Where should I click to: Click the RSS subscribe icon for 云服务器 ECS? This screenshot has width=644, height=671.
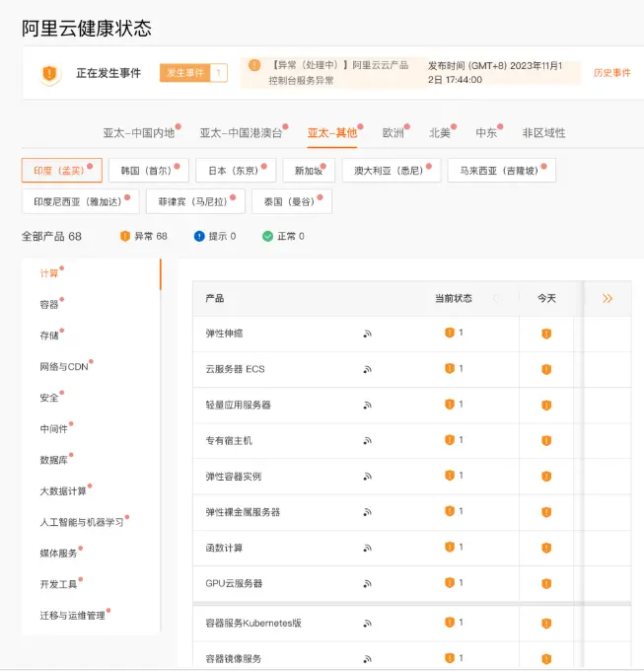click(367, 369)
